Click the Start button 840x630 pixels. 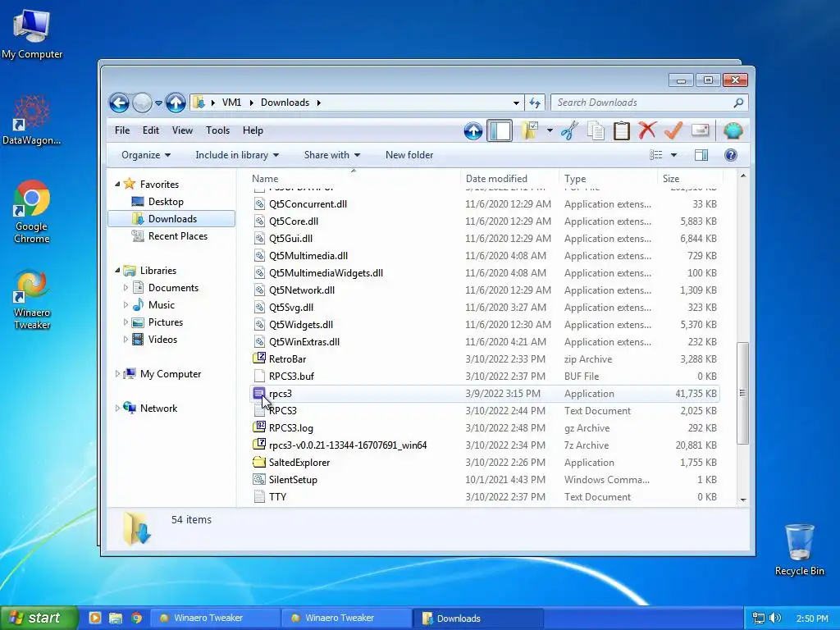39,619
